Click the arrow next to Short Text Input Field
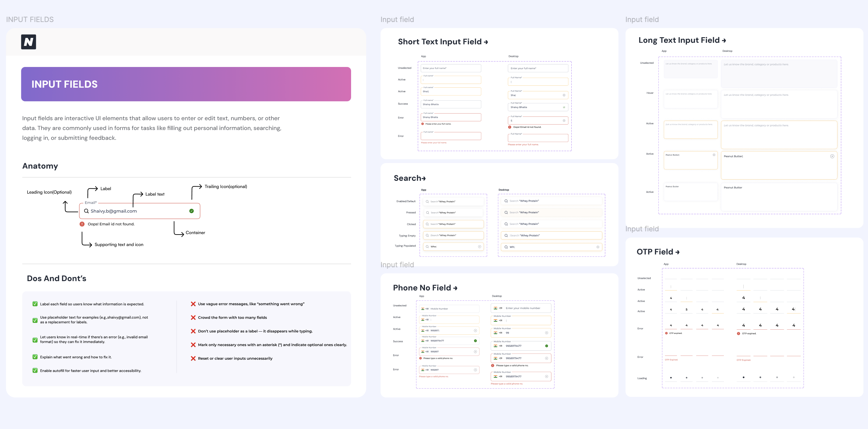 click(x=486, y=42)
